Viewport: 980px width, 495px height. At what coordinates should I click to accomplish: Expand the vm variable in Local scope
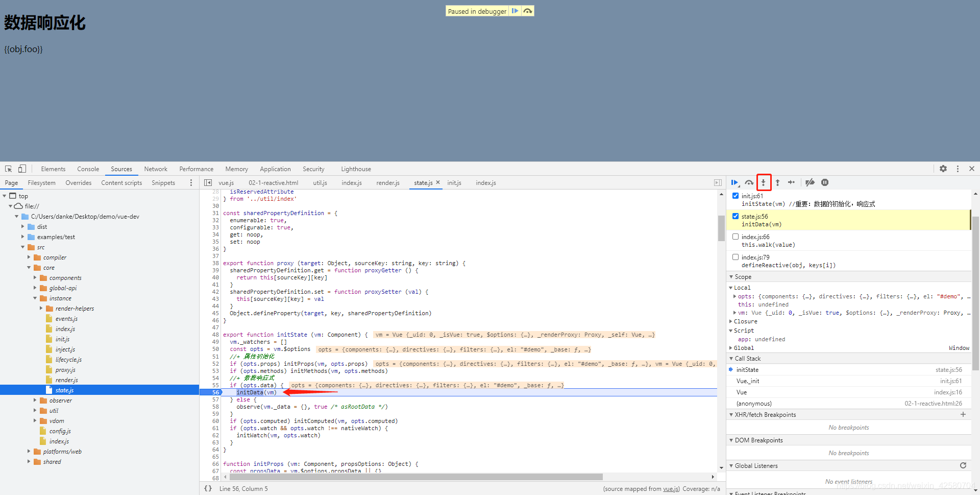point(734,313)
